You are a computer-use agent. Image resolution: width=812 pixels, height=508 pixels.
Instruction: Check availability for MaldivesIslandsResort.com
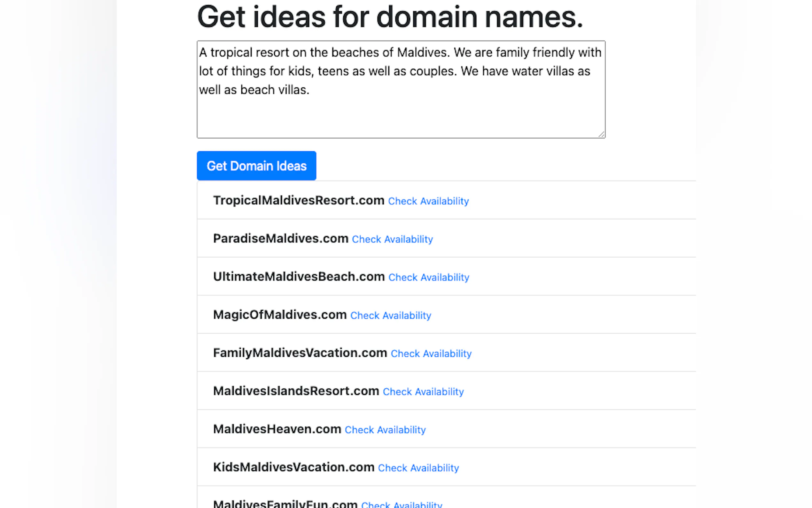(x=423, y=392)
